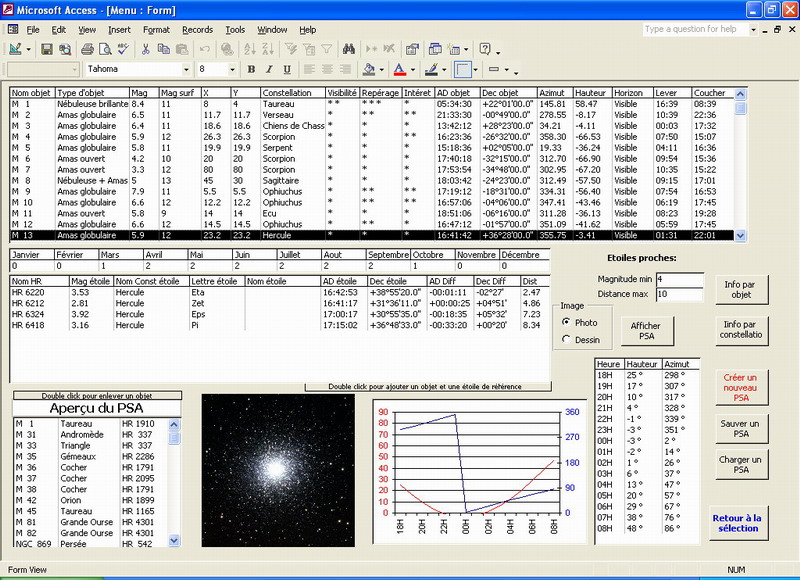
Task: Click the Créer un nouveau PSA button
Action: pos(741,387)
